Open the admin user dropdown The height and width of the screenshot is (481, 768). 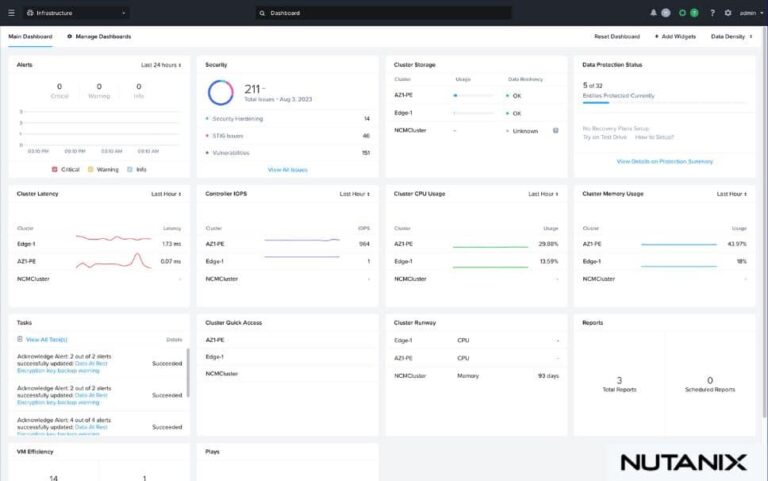751,13
